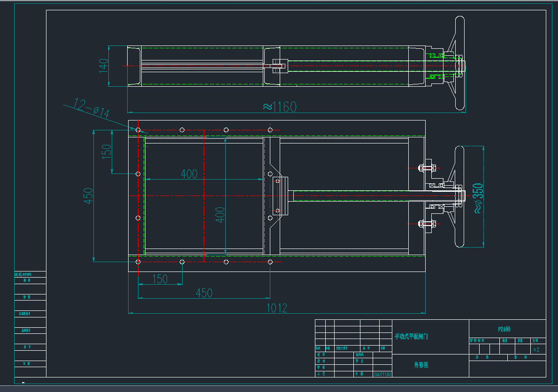Select the top-left corner bolt hole

pos(138,130)
